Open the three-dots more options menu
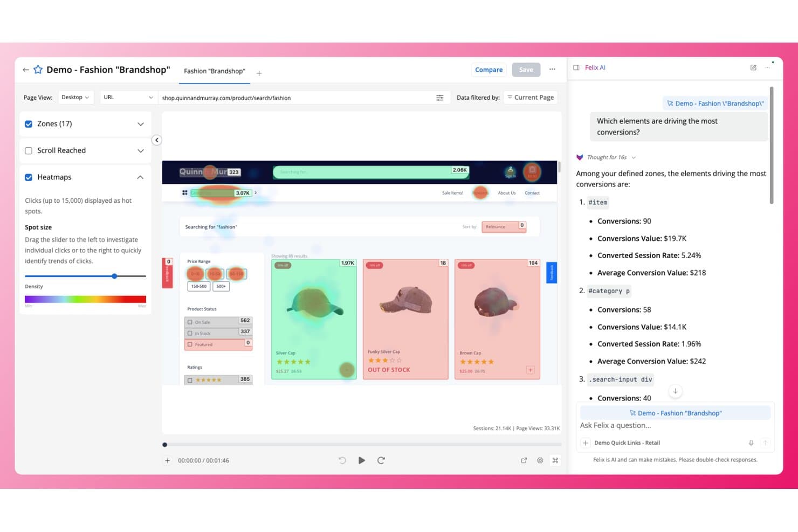798x532 pixels. pos(552,69)
